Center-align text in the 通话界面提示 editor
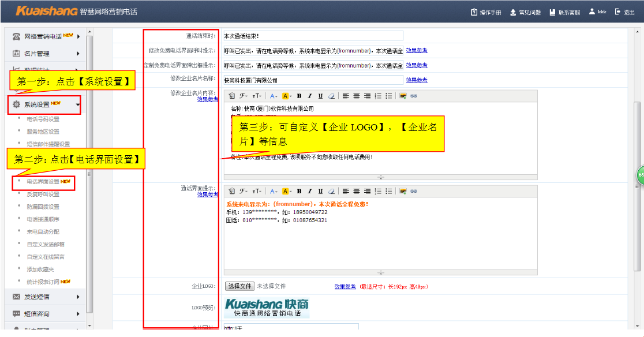This screenshot has width=644, height=337. [x=357, y=191]
